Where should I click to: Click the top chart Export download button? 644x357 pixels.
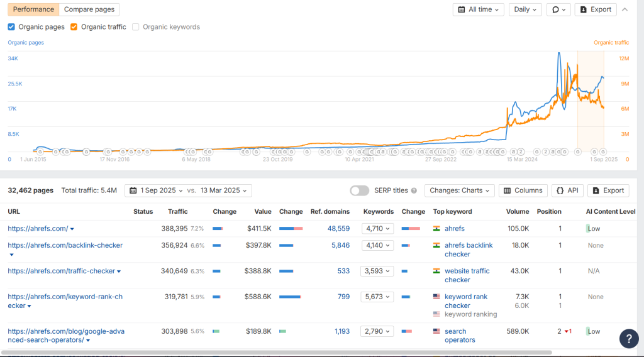pyautogui.click(x=596, y=9)
